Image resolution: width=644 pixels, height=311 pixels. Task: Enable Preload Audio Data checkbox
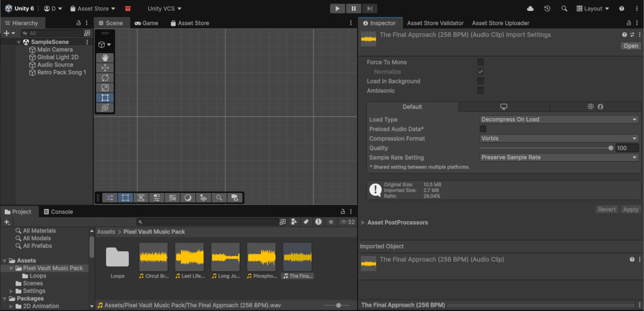click(x=483, y=129)
